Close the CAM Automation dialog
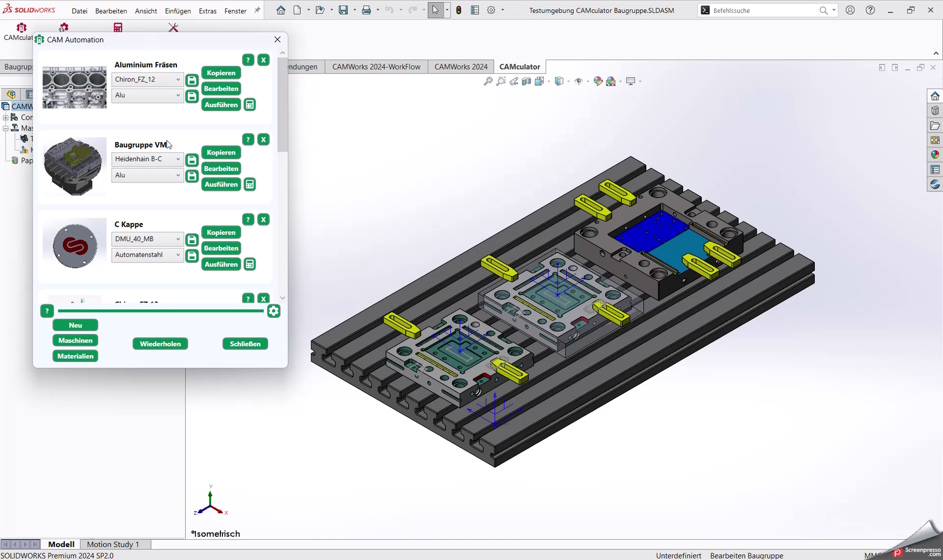This screenshot has height=560, width=943. click(278, 39)
